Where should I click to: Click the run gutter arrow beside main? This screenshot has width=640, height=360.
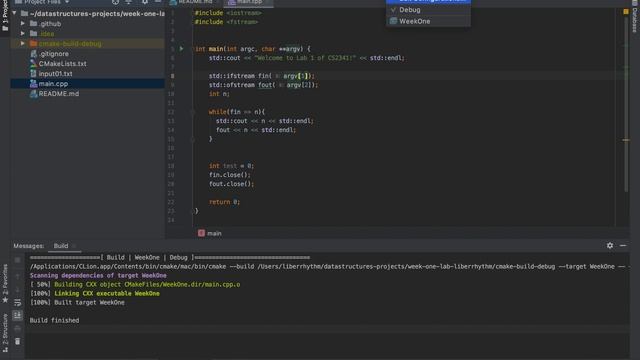point(182,49)
